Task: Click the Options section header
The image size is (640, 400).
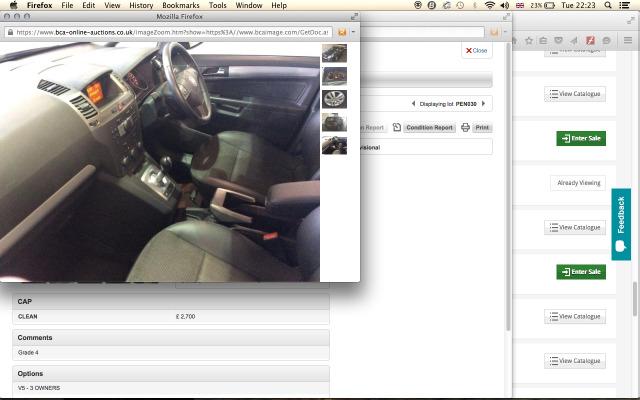Action: [171, 373]
